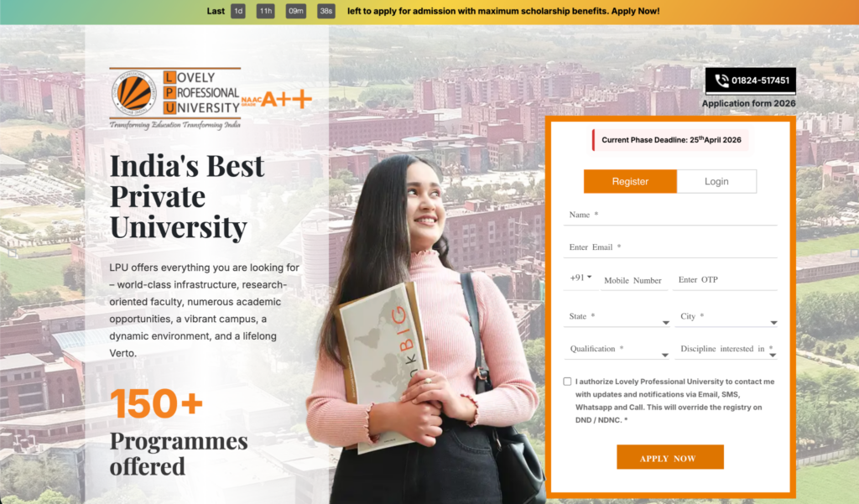Click the LPU circular logo emblem

pos(134,93)
